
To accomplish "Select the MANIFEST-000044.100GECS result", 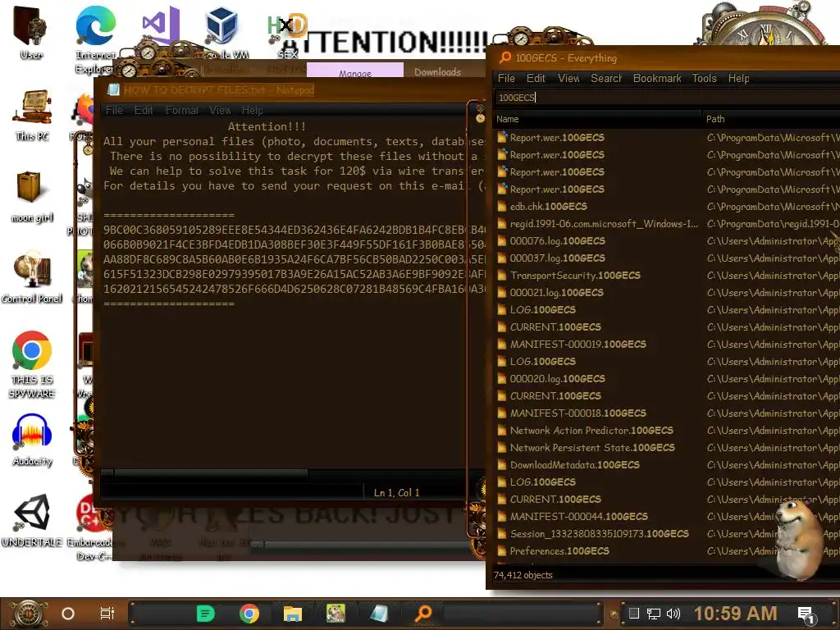I will [666, 517].
